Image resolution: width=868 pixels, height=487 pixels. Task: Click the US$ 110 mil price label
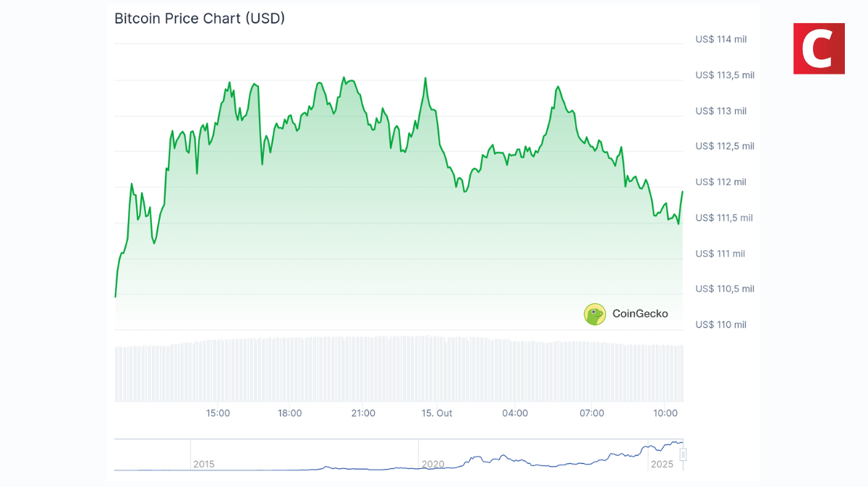pos(720,324)
